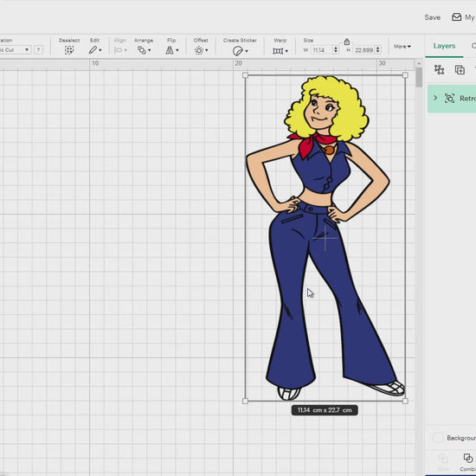This screenshot has height=476, width=476.
Task: Open the Operation type dropdown
Action: coord(15,50)
